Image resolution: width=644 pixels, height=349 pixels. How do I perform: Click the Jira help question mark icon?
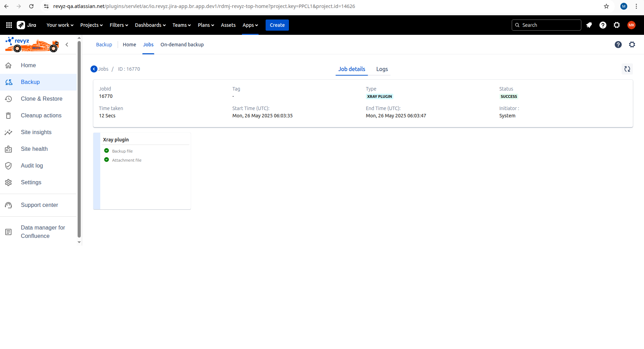click(603, 25)
